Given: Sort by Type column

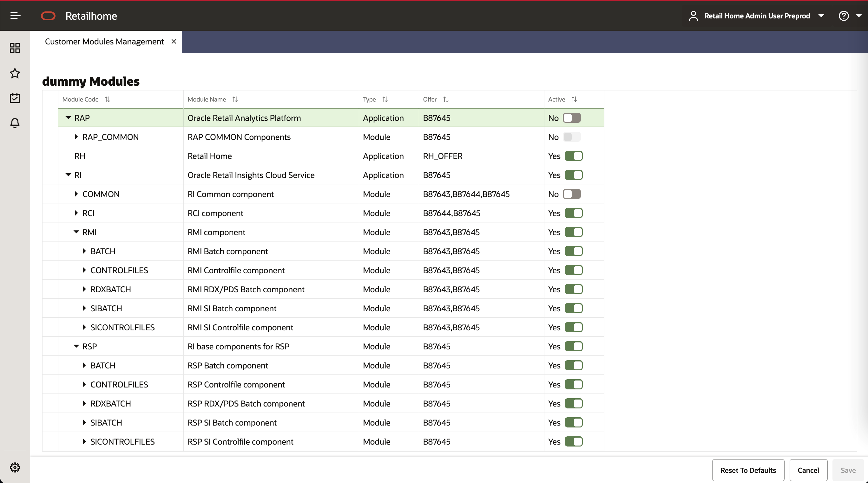Looking at the screenshot, I should [385, 99].
